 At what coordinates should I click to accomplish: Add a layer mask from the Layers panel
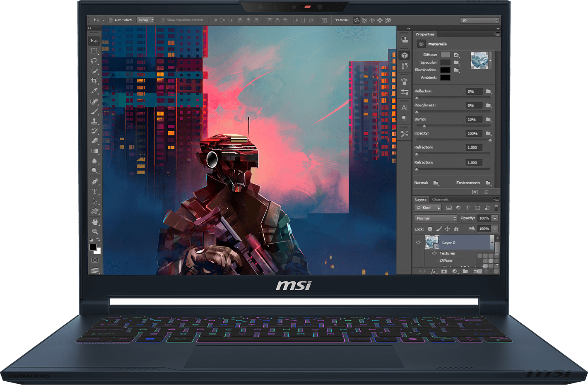[444, 271]
